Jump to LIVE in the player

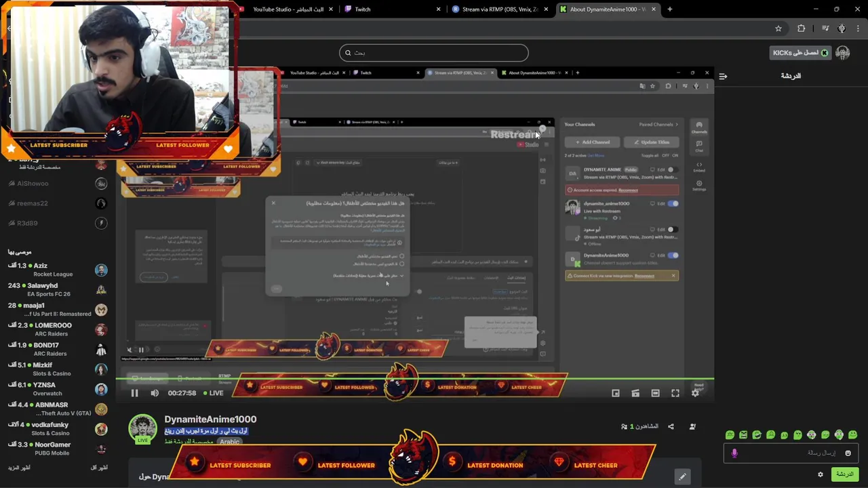213,393
